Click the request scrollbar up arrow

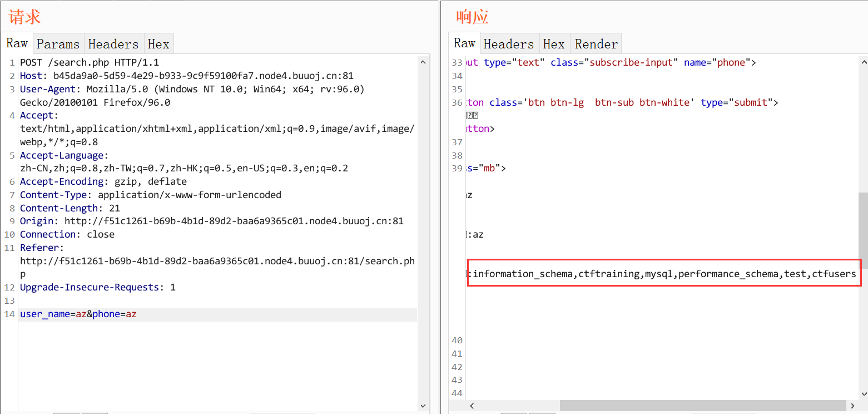point(424,62)
